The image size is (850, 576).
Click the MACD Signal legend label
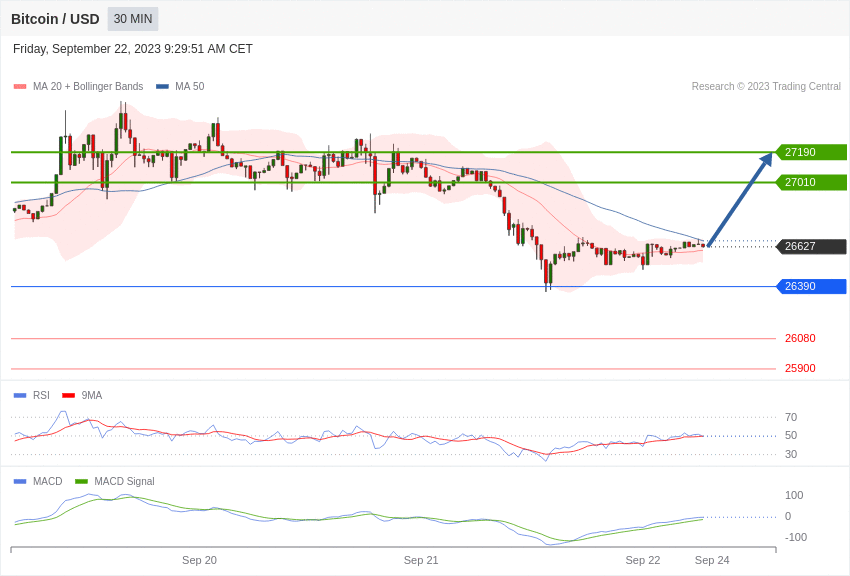pyautogui.click(x=124, y=481)
